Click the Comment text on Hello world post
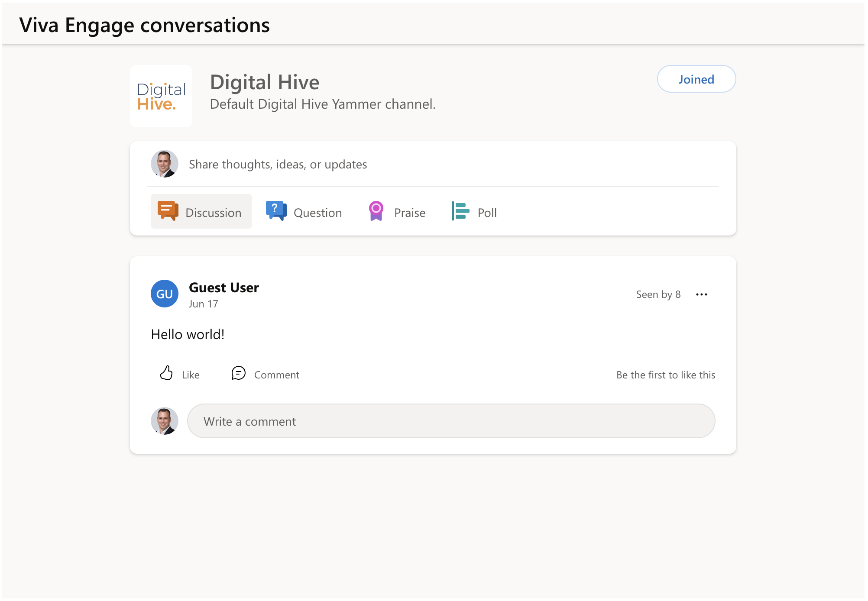The width and height of the screenshot is (868, 601). [x=276, y=375]
